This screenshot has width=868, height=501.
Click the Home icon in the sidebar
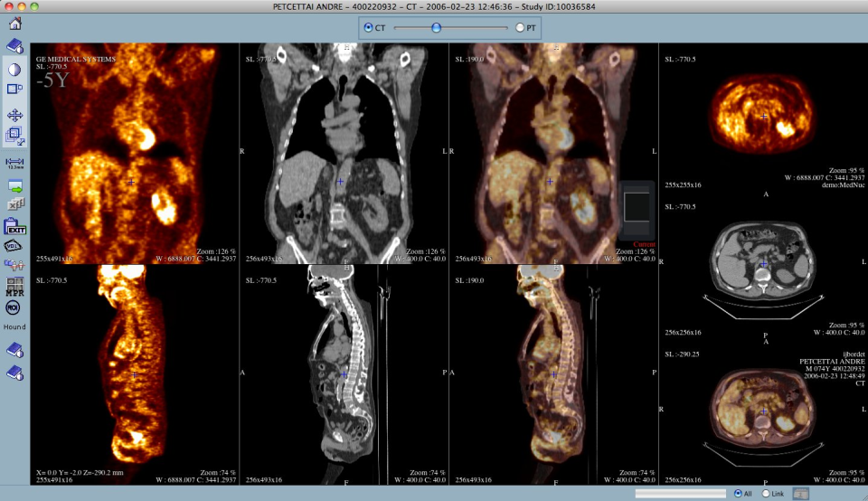14,24
